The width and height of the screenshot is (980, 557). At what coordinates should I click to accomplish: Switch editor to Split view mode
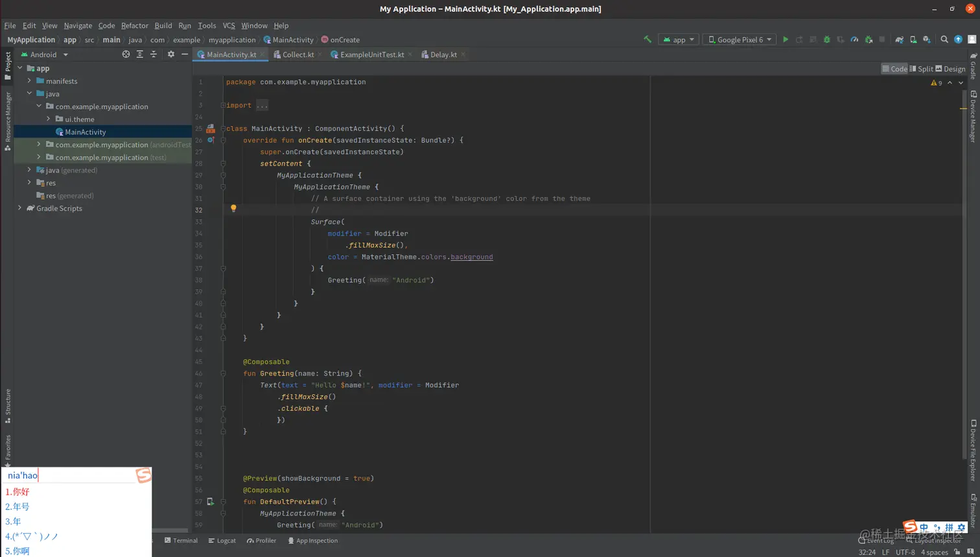click(x=921, y=69)
